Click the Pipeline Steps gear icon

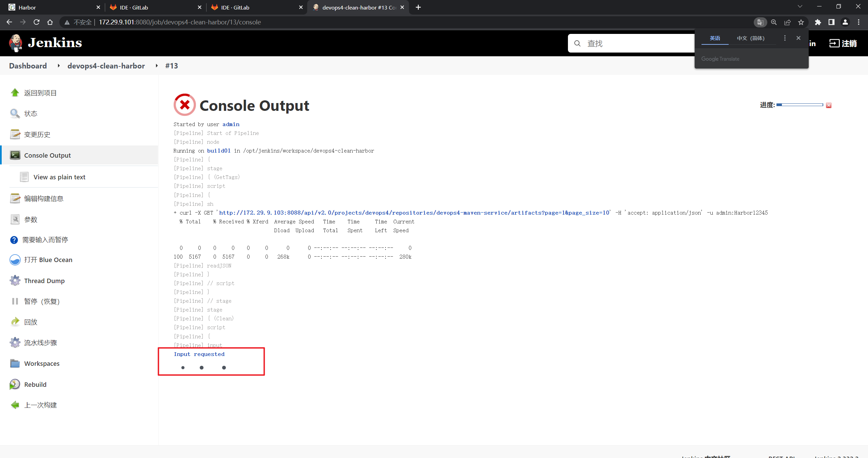[15, 342]
